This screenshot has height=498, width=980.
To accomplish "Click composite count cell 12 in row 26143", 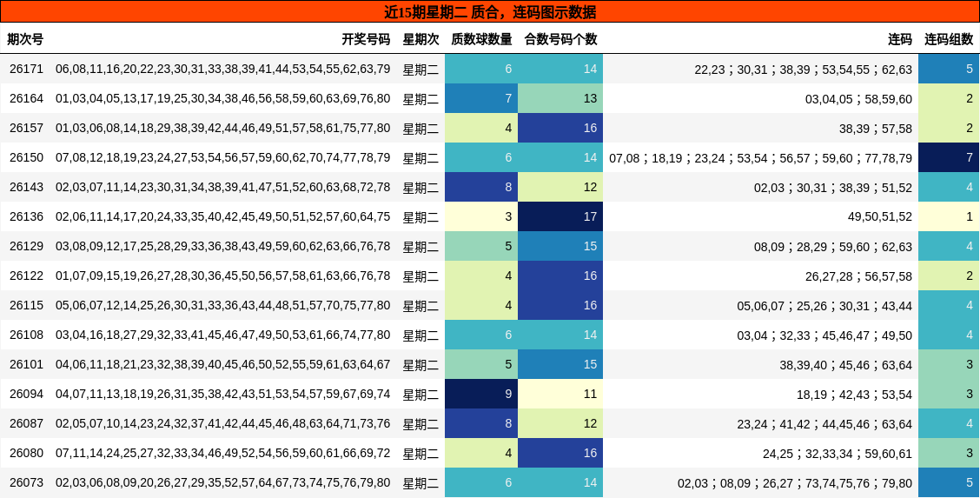I will [x=560, y=188].
